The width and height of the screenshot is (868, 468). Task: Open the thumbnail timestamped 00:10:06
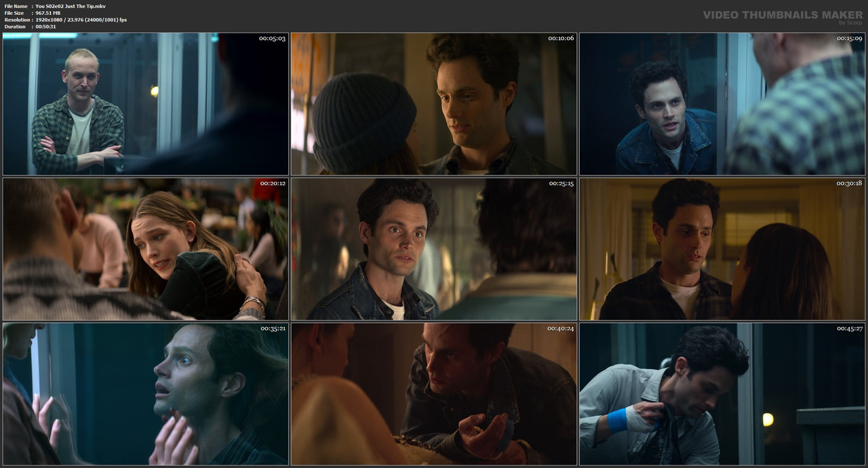(434, 104)
